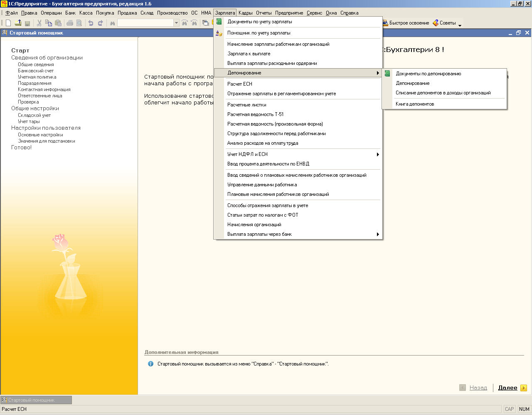The height and width of the screenshot is (415, 532).
Task: Click the Redo arrow icon
Action: pyautogui.click(x=100, y=23)
